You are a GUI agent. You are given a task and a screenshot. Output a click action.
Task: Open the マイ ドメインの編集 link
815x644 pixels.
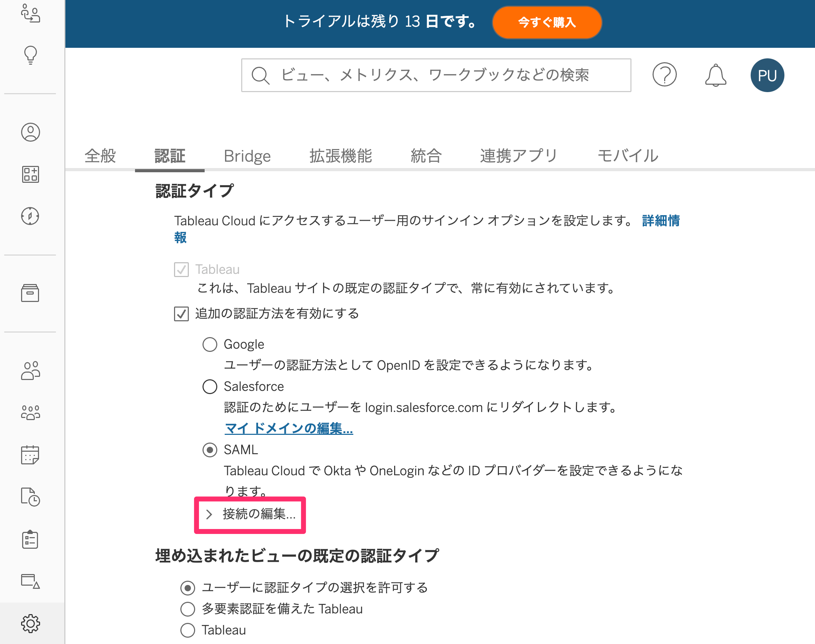[x=289, y=428]
